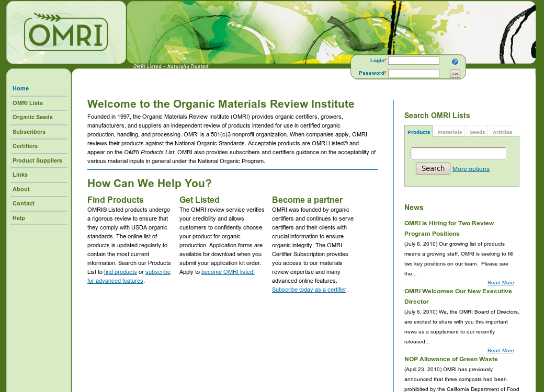
Task: Focus the Login username field
Action: pyautogui.click(x=414, y=61)
